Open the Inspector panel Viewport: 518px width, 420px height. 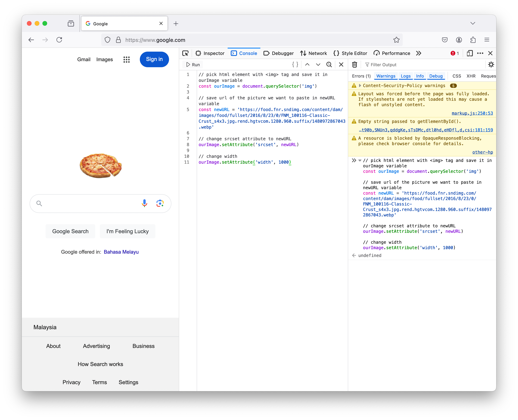pos(210,53)
